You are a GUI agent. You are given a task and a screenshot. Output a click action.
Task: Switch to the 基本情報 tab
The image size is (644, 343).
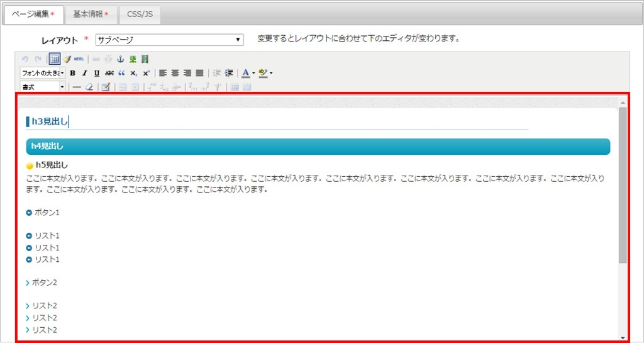(91, 14)
